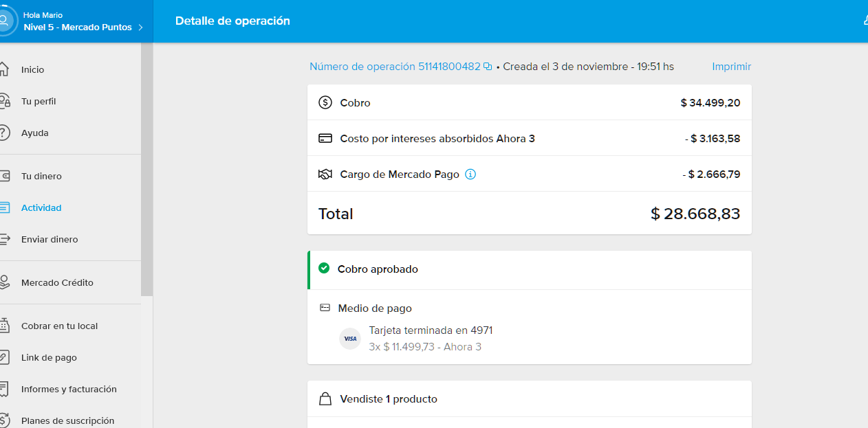Click the Cobro aprobado status text

point(378,269)
